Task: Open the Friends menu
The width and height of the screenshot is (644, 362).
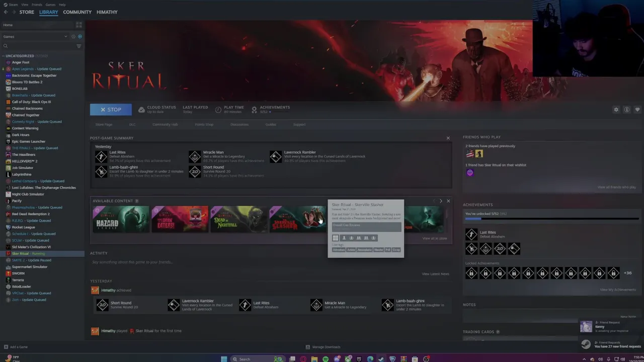Action: (x=37, y=5)
